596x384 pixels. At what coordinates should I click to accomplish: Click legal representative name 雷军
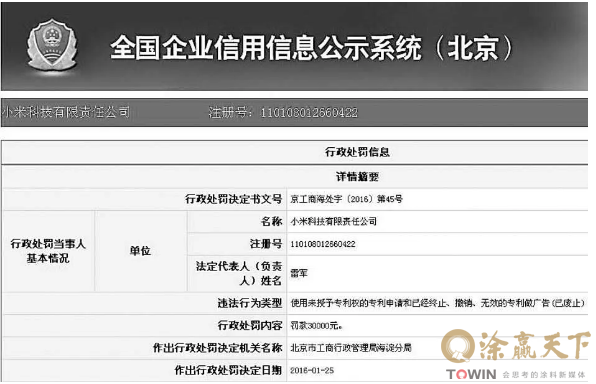coord(299,273)
